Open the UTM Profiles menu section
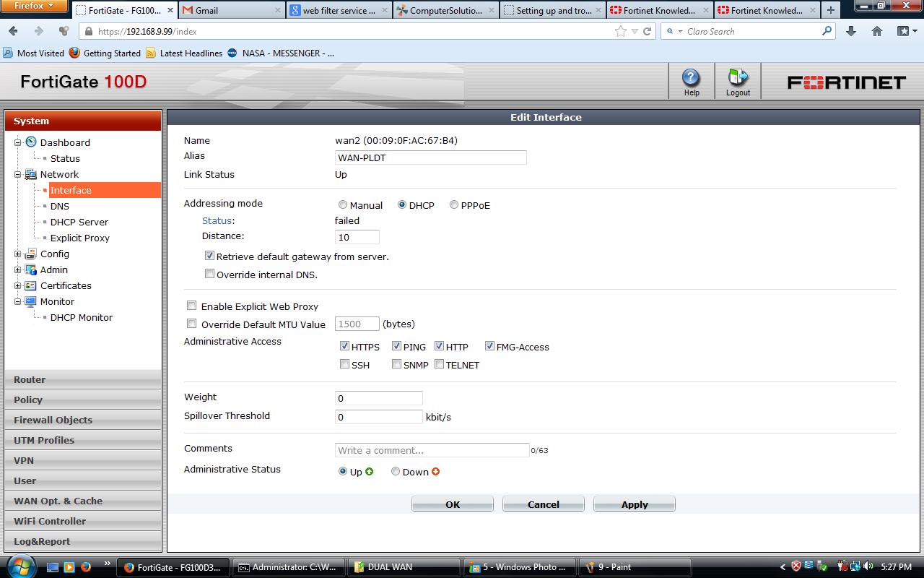Screen dimensions: 924x578 [83, 440]
